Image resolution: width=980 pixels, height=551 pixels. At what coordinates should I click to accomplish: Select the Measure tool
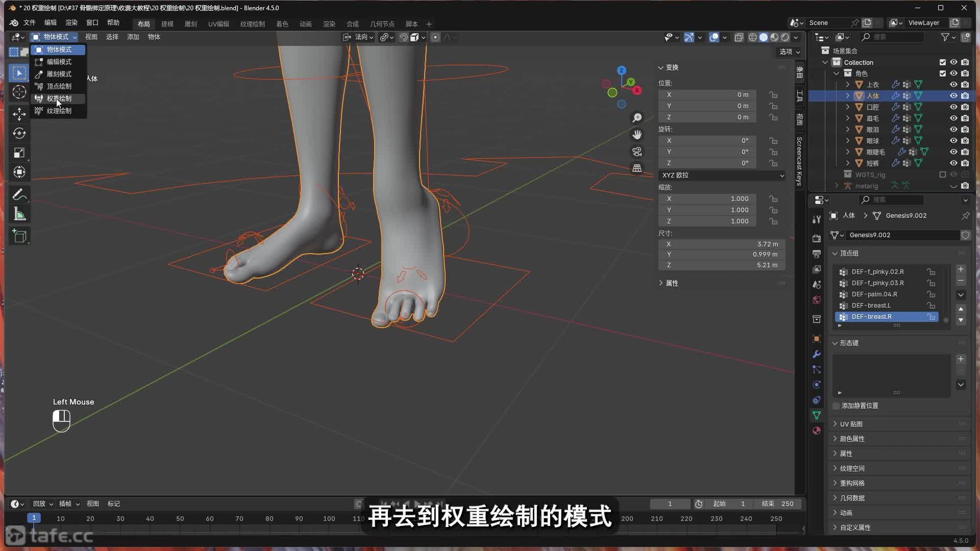(x=19, y=214)
